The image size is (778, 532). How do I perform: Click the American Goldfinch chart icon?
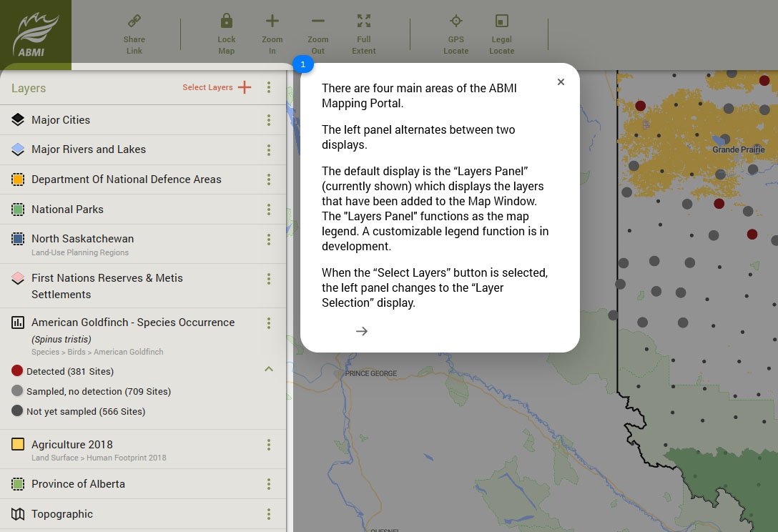coord(18,322)
